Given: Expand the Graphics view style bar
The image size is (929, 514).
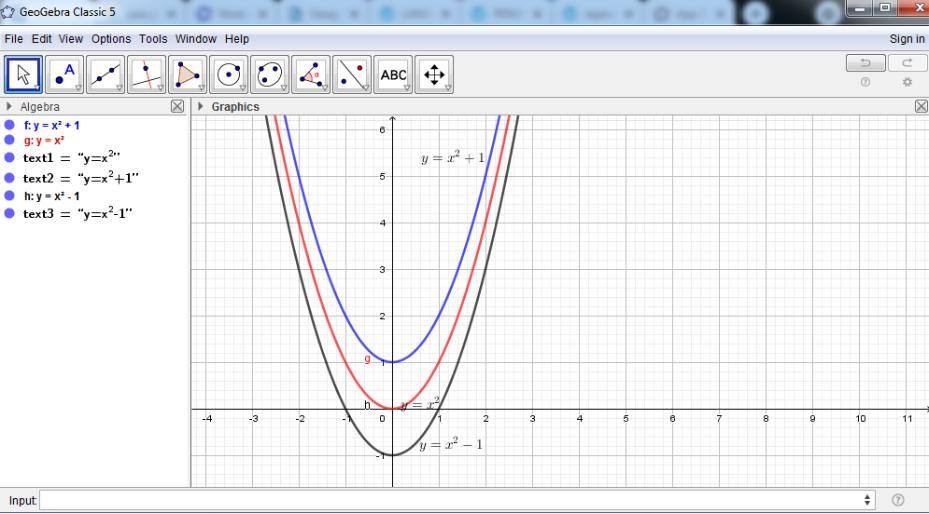Looking at the screenshot, I should [202, 107].
